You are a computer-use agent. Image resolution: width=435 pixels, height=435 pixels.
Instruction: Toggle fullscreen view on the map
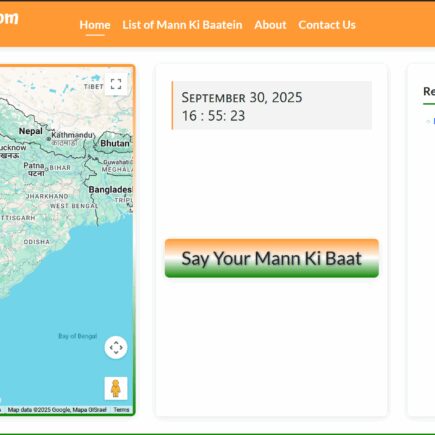116,84
